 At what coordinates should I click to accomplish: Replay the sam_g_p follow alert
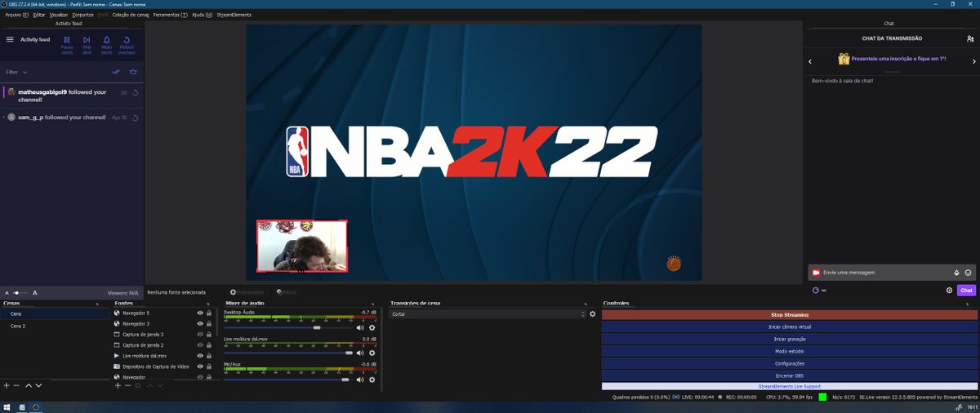coord(135,118)
